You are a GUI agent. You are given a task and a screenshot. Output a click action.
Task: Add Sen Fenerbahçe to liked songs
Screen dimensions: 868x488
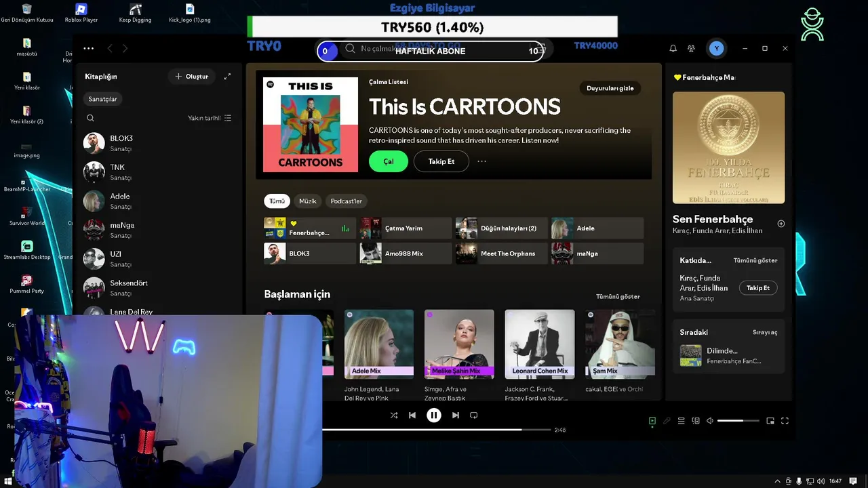tap(781, 224)
